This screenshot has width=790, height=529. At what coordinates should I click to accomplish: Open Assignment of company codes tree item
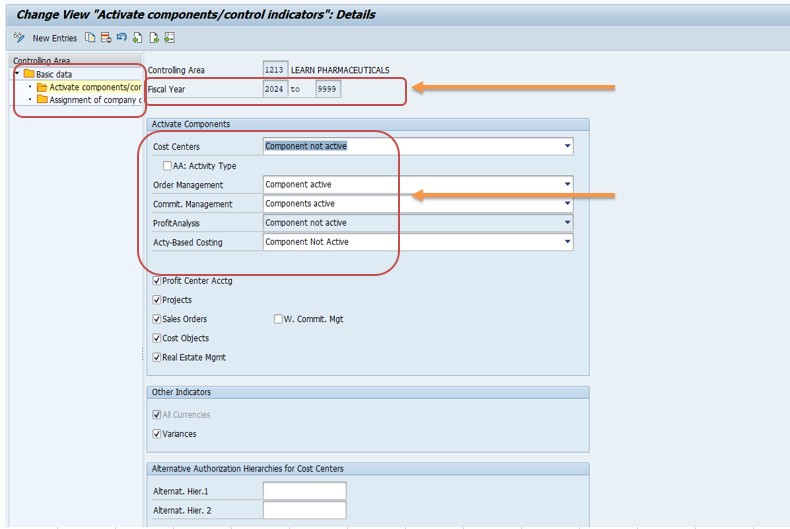click(95, 100)
